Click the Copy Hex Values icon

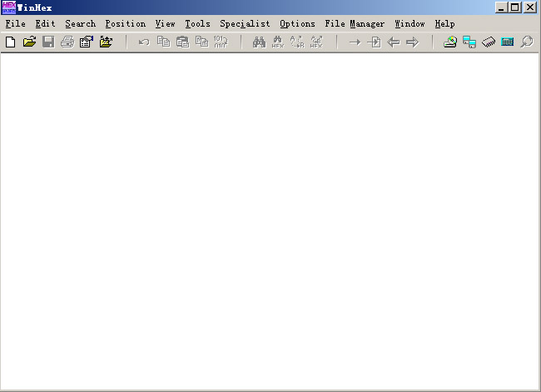tap(202, 42)
